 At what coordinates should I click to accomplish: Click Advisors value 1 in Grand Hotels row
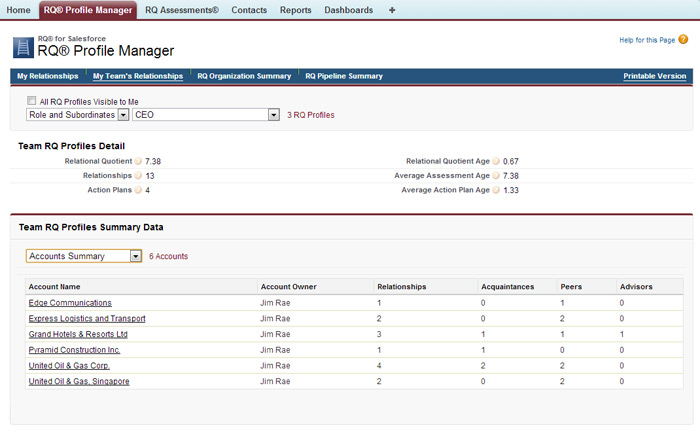[x=621, y=334]
